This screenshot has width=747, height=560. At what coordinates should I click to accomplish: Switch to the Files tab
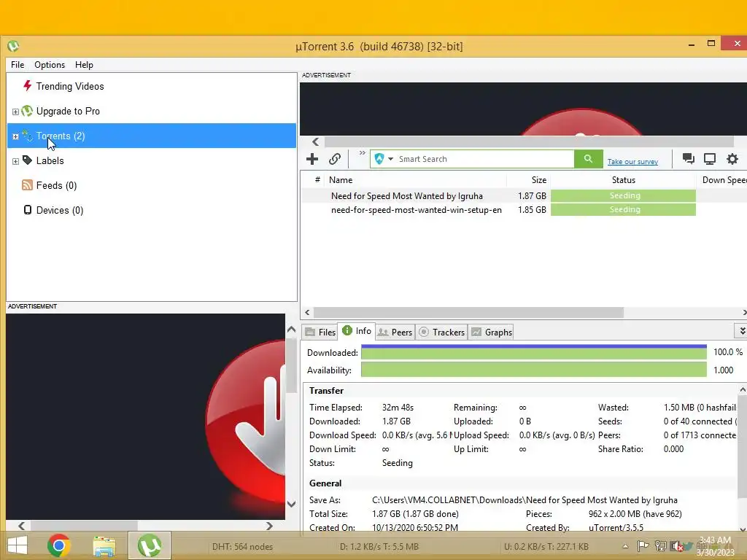click(x=320, y=332)
